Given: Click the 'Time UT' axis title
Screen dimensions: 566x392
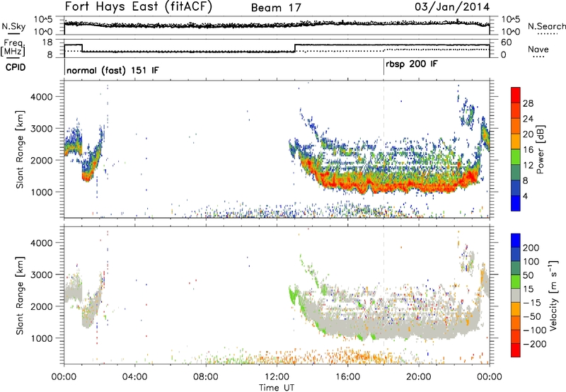Looking at the screenshot, I should coord(277,387).
